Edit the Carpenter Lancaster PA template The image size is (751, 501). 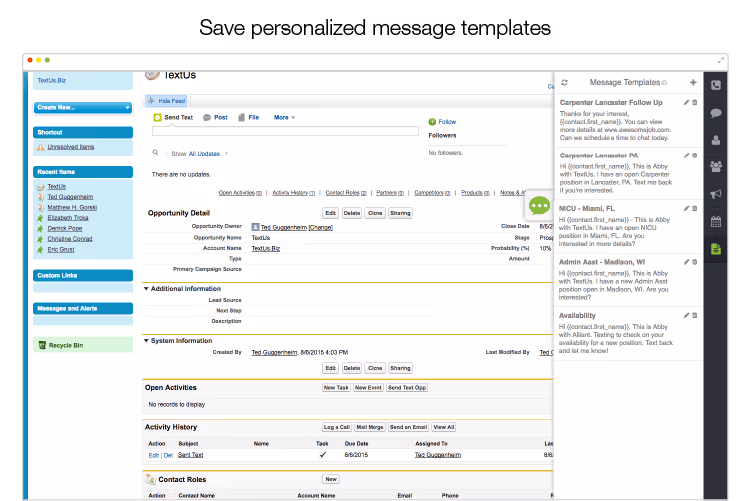tap(686, 156)
